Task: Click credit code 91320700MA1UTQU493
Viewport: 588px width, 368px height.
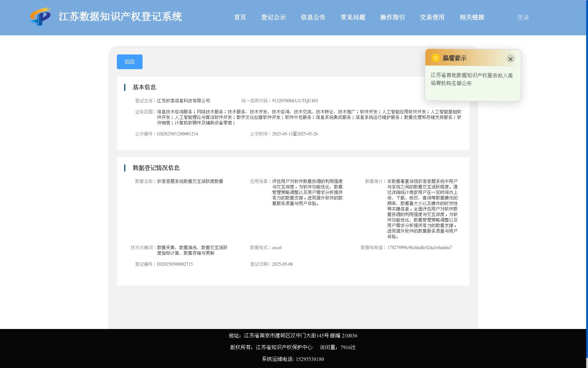Action: [x=295, y=101]
